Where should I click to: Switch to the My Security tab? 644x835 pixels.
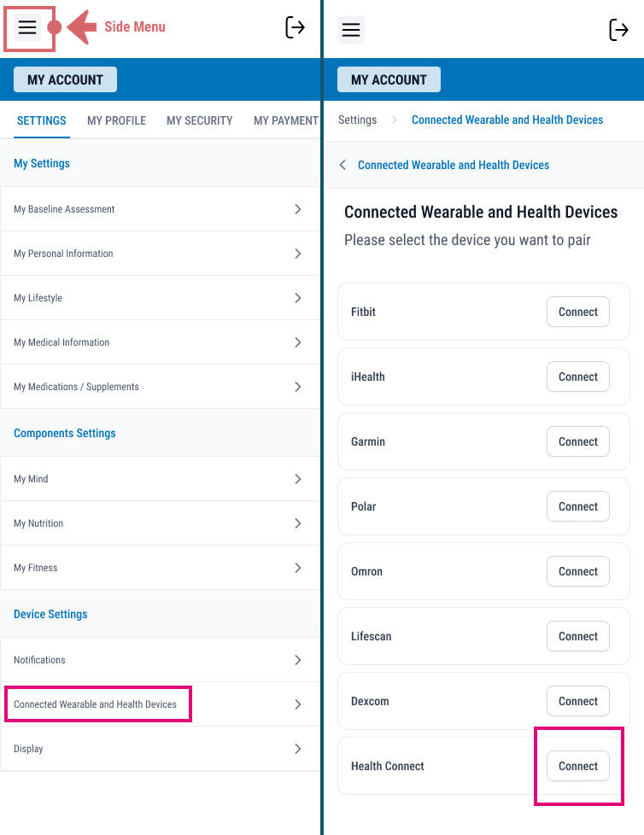click(199, 120)
